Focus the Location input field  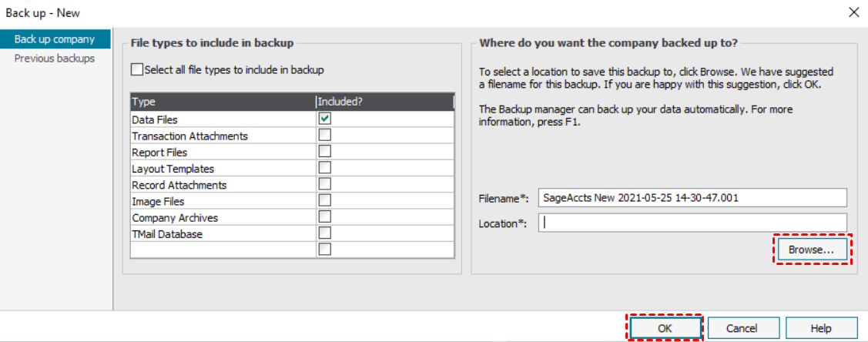692,223
